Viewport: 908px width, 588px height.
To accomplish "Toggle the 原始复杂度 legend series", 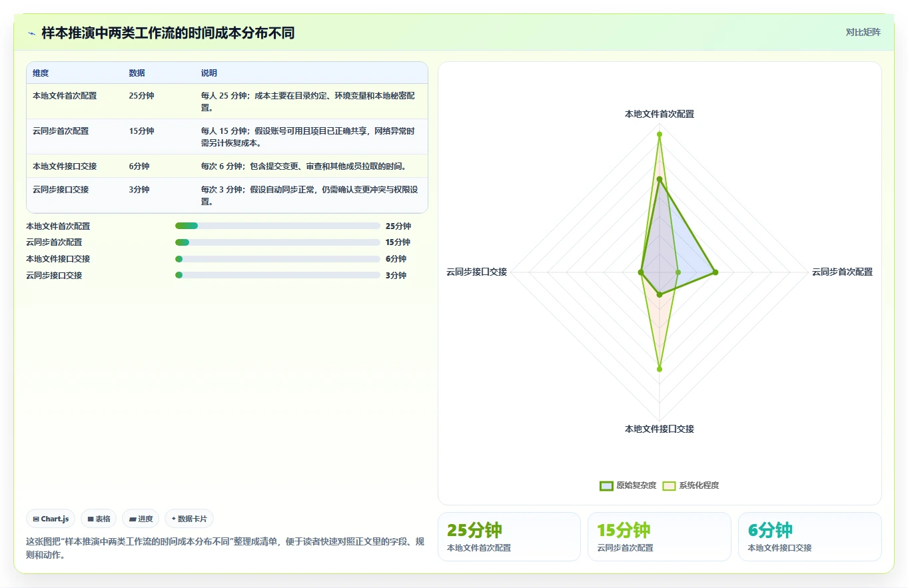I will pyautogui.click(x=628, y=485).
